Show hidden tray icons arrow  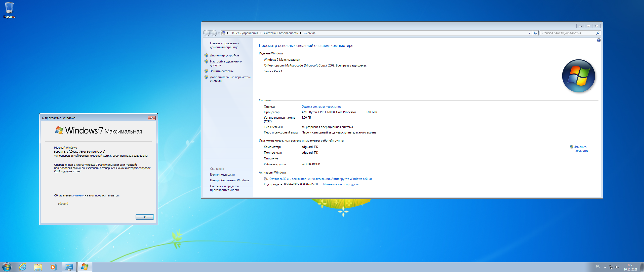coord(605,267)
